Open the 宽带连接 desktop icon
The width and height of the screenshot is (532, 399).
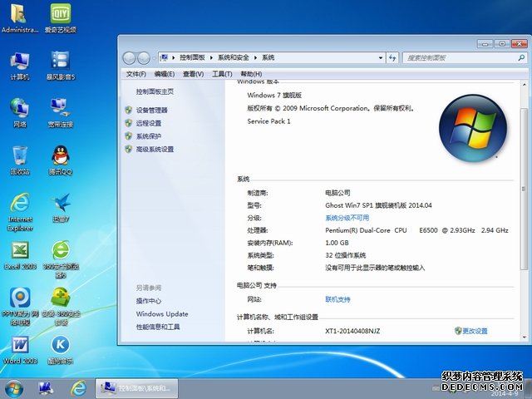point(61,113)
